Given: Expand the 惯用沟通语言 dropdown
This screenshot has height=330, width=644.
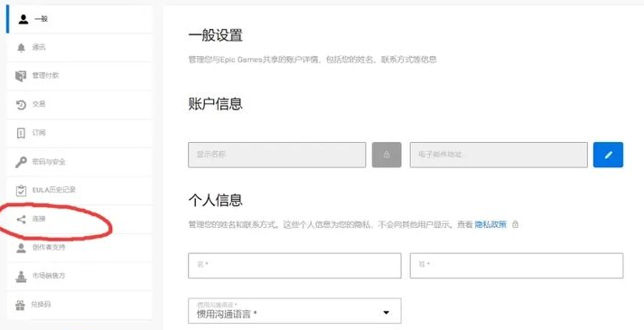Looking at the screenshot, I should (x=294, y=311).
